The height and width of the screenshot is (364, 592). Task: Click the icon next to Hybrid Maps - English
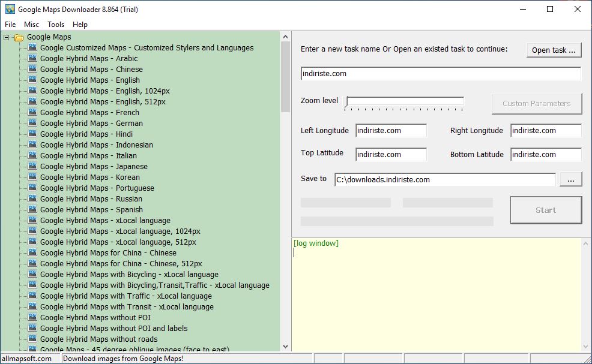[x=32, y=80]
